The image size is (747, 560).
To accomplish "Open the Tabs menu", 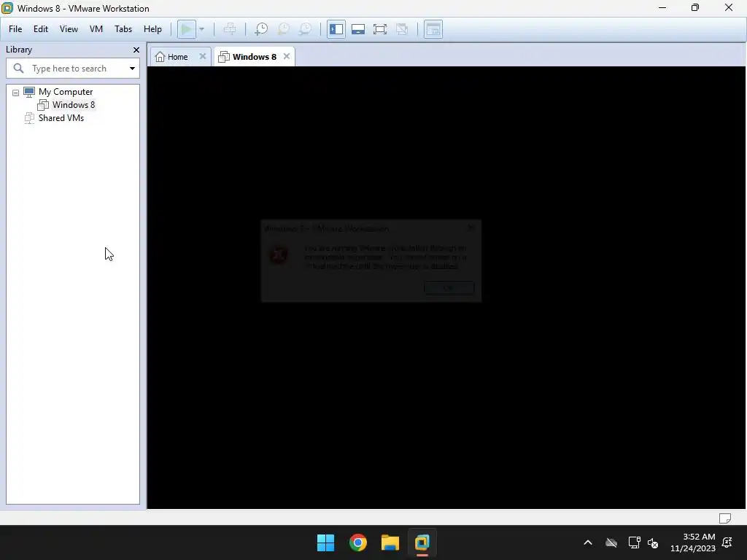I will coord(123,29).
